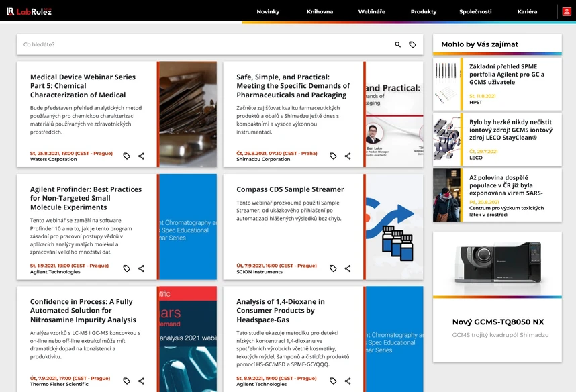Click tag icon on Confidence in Process card
The height and width of the screenshot is (392, 576).
point(127,381)
